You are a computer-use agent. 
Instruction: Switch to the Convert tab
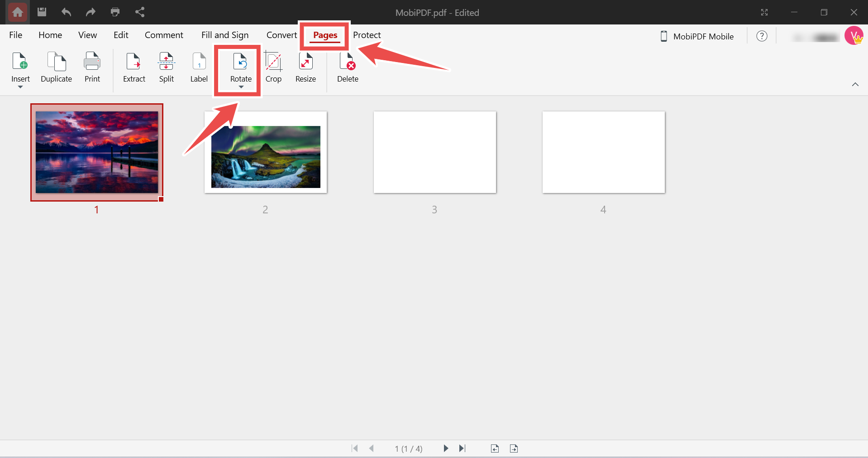281,35
